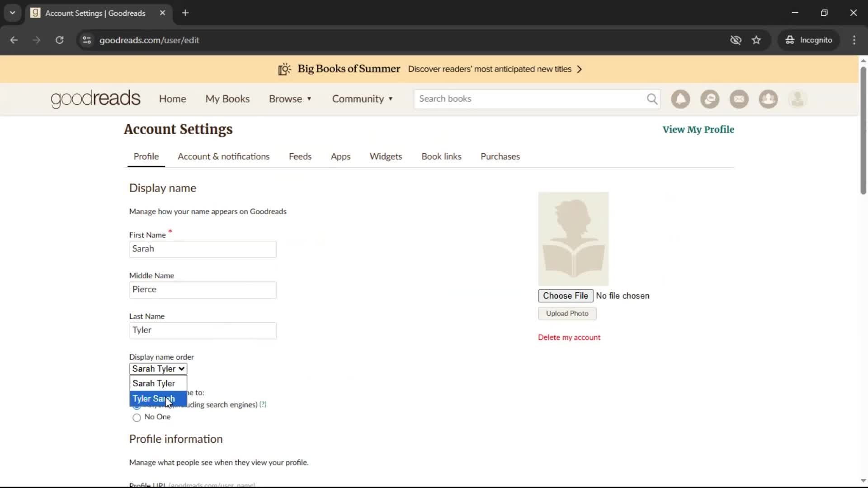Click the search magnifier icon
Image resolution: width=868 pixels, height=488 pixels.
652,99
